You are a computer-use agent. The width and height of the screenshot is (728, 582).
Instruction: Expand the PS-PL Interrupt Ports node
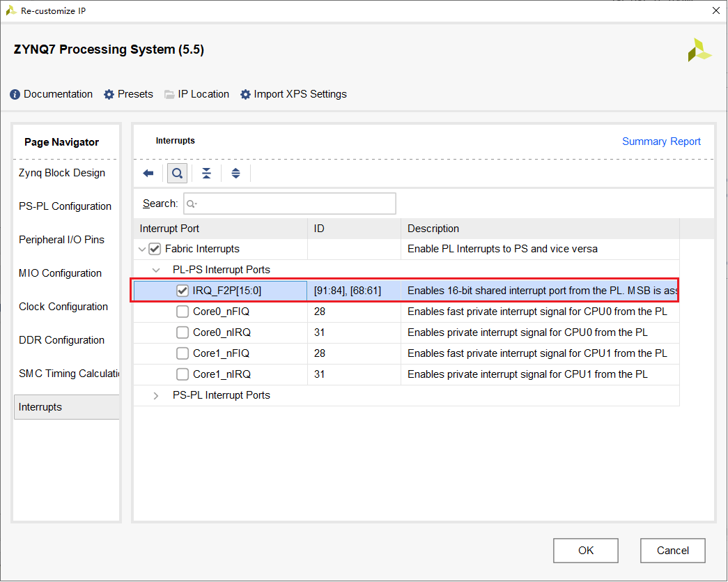(x=156, y=396)
